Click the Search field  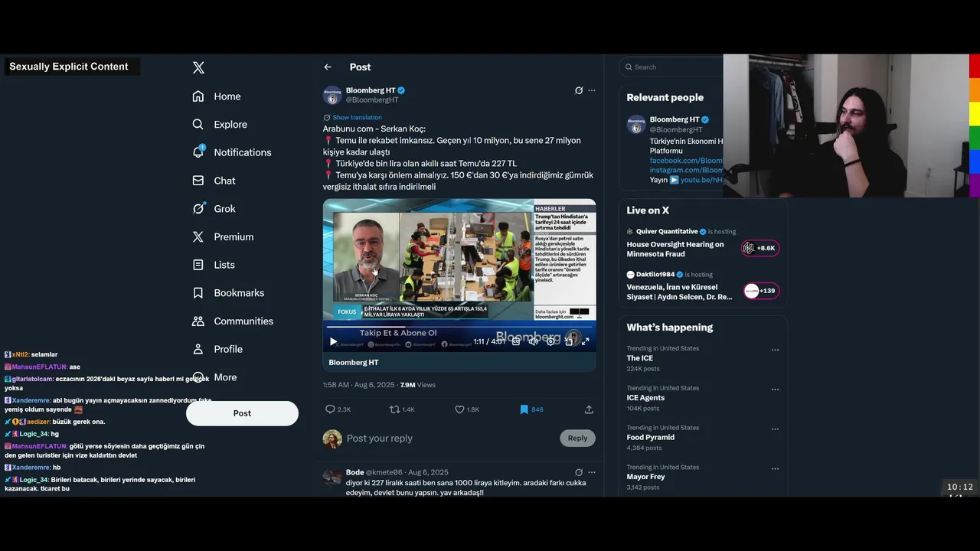[674, 67]
